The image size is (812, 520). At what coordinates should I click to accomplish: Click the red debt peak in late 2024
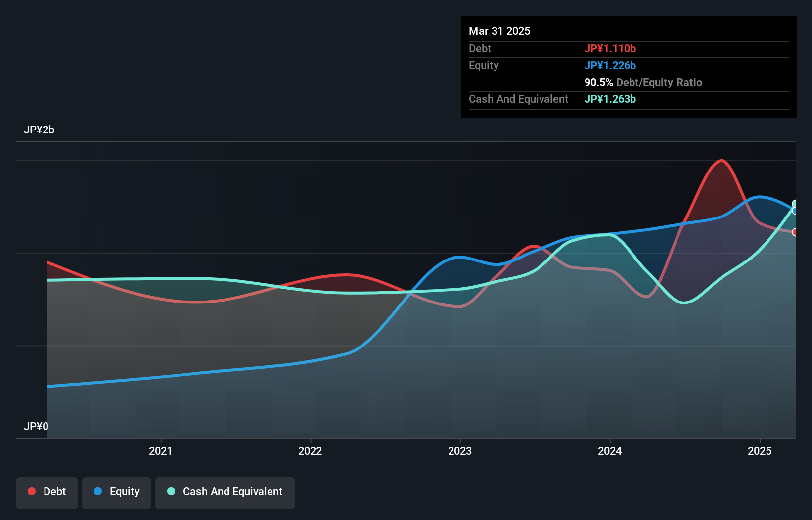click(722, 160)
